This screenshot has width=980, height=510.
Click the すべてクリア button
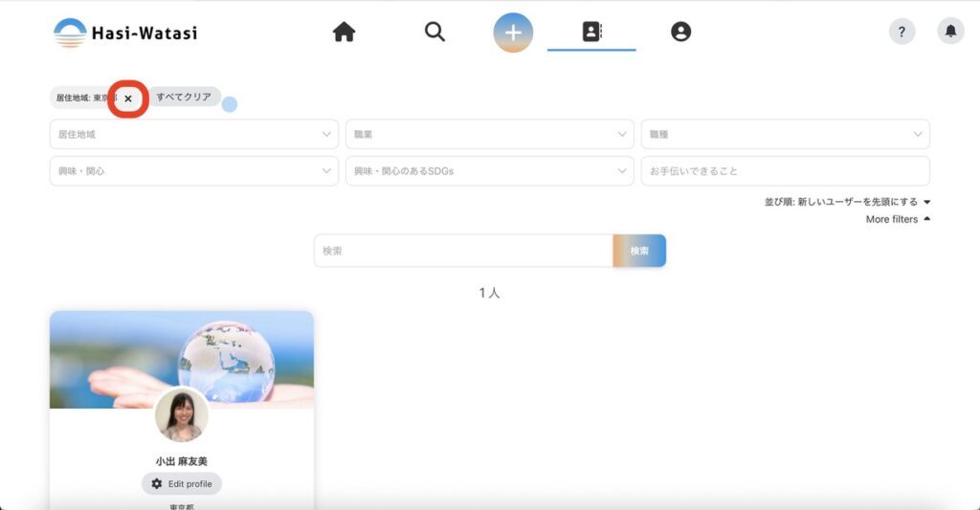point(184,98)
